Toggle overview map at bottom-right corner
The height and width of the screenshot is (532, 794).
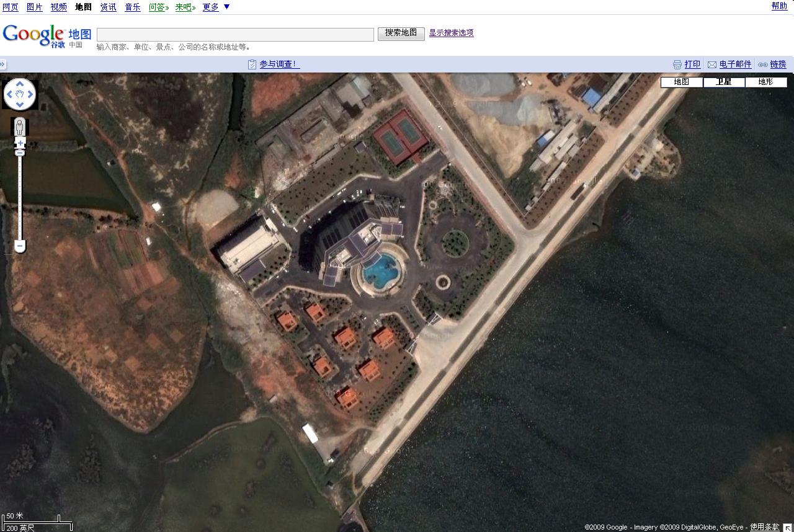point(787,527)
